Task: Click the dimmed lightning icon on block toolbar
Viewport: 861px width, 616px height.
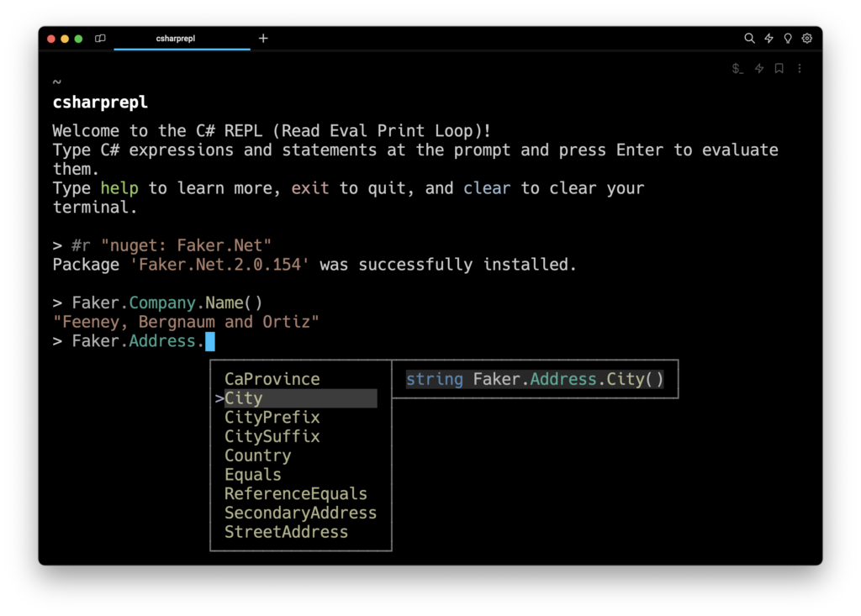Action: [x=759, y=69]
